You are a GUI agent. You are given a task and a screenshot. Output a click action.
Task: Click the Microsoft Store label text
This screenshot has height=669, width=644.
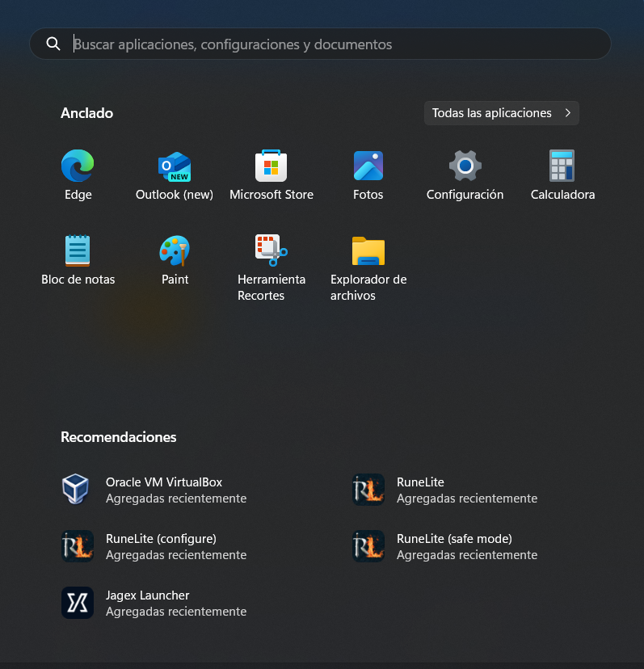tap(271, 195)
